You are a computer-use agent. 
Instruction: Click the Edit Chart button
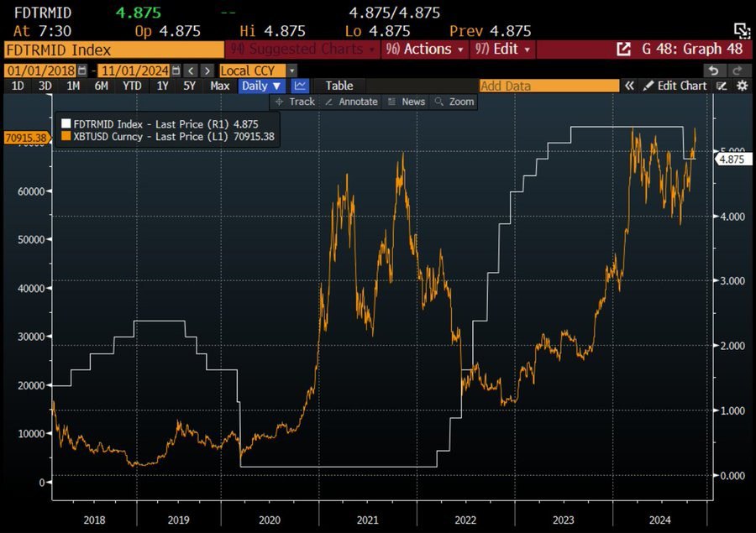(675, 86)
